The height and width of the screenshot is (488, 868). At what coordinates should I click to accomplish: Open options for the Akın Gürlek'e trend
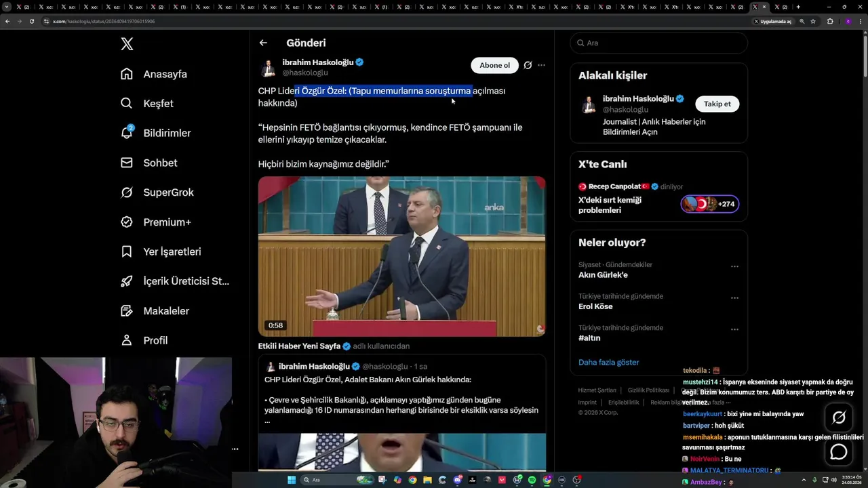[x=734, y=266]
